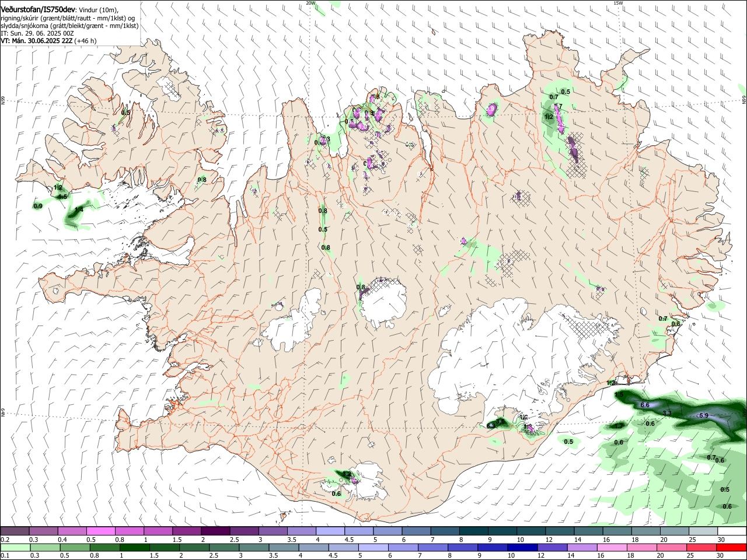This screenshot has height=560, width=747.
Task: Select the bright red swatch above 30, lower legend
Action: (x=731, y=548)
